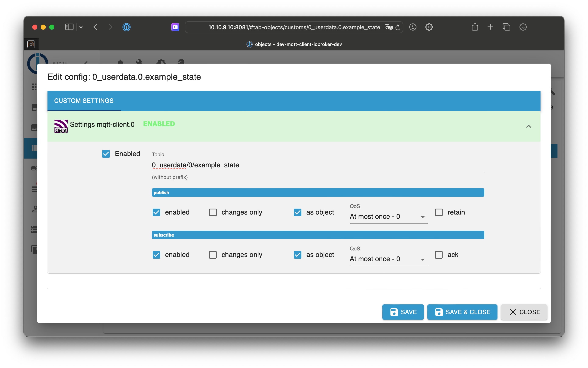Screen dimensions: 588x368
Task: Open Safari share icon
Action: [x=475, y=27]
